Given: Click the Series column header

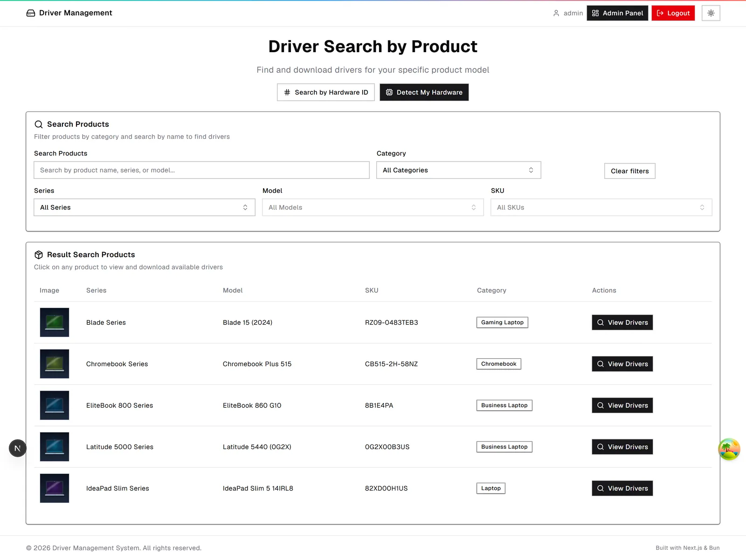Looking at the screenshot, I should click(96, 290).
